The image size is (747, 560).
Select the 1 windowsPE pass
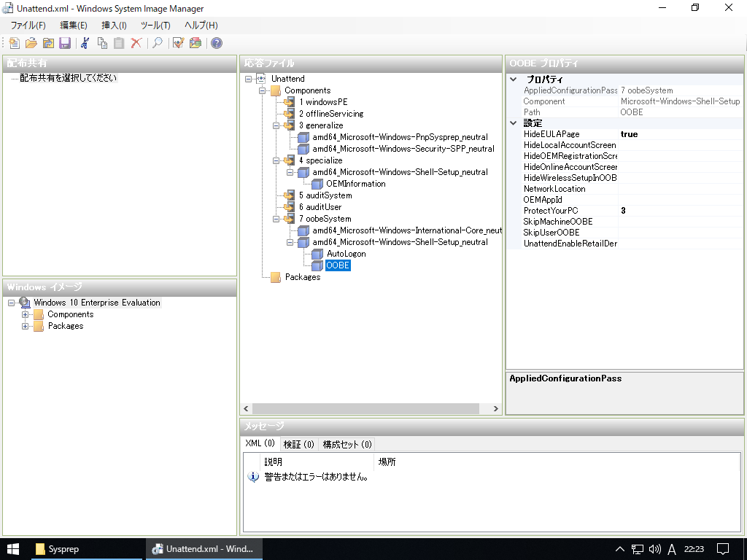(x=323, y=102)
